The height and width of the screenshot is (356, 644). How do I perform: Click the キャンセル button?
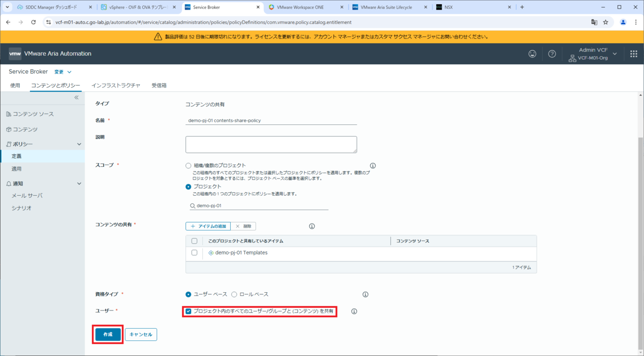click(141, 335)
